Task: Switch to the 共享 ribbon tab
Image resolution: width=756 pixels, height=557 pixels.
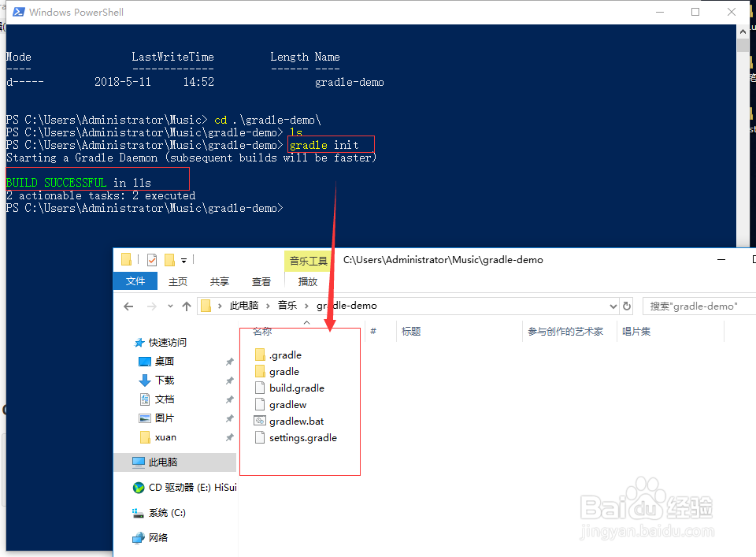Action: click(220, 281)
